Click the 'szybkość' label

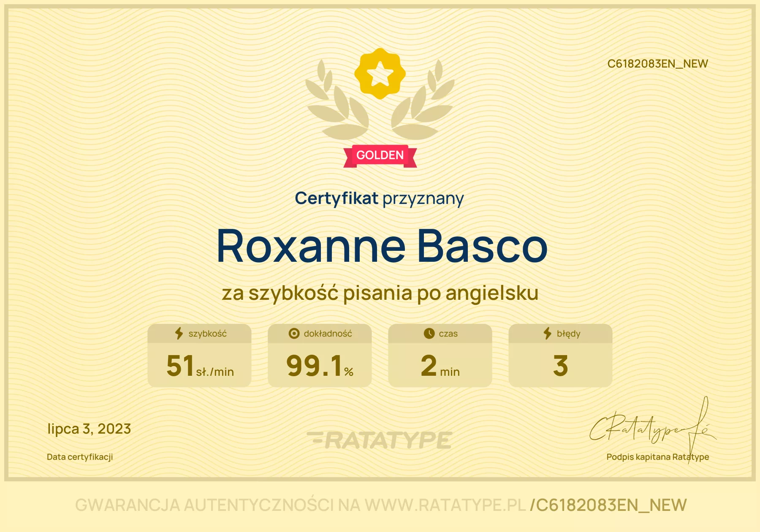tap(207, 334)
